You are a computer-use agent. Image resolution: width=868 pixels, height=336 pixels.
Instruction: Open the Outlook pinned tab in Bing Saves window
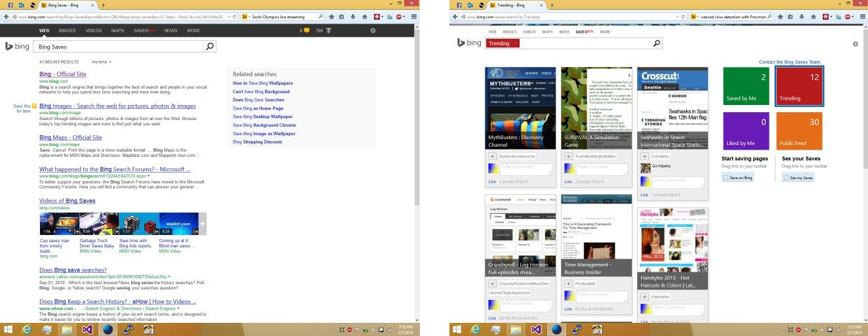coord(21,5)
